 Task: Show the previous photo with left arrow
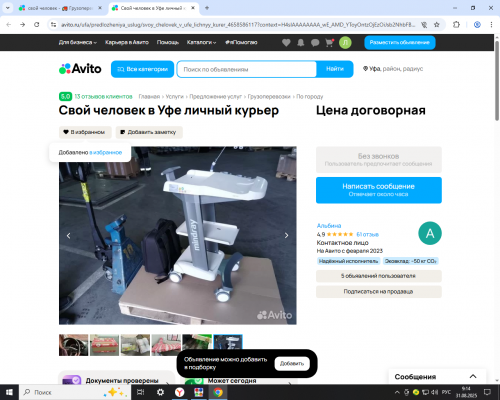(68, 236)
